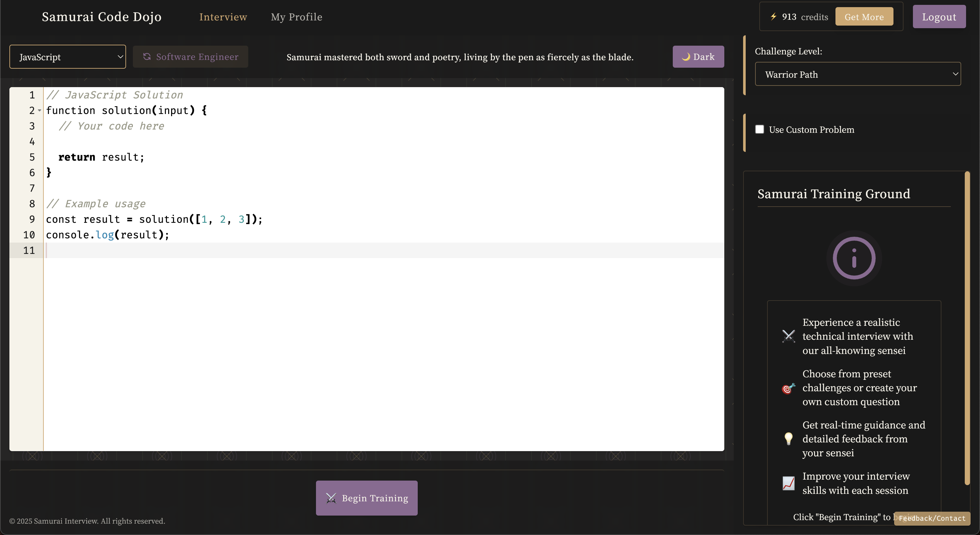Click the '// Example usage' comment
980x535 pixels.
[96, 204]
